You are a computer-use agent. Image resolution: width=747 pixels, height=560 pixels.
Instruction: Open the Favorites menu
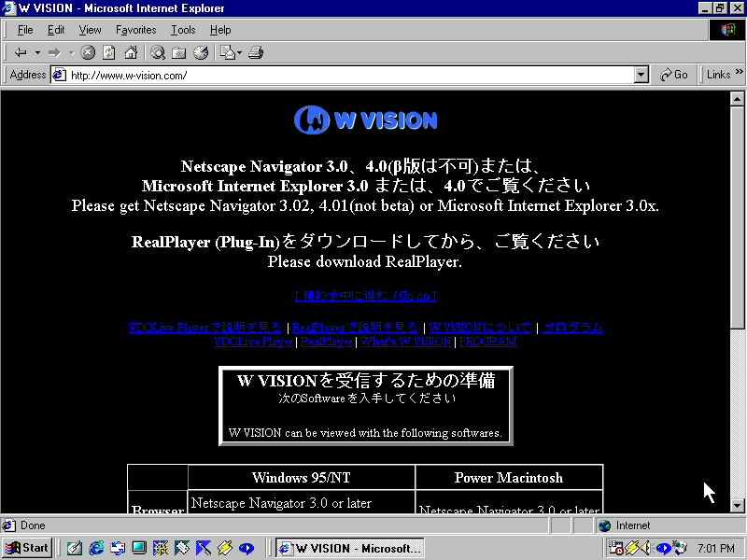pyautogui.click(x=135, y=30)
